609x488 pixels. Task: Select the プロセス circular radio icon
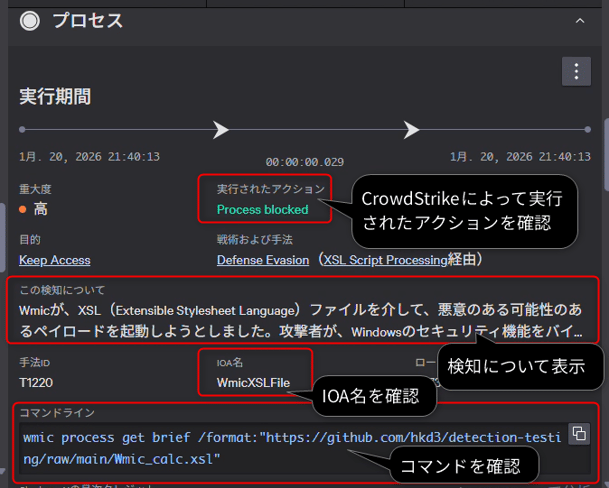click(x=30, y=21)
